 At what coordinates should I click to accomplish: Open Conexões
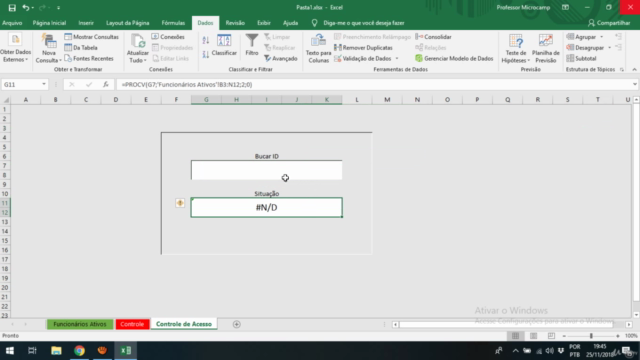(168, 37)
